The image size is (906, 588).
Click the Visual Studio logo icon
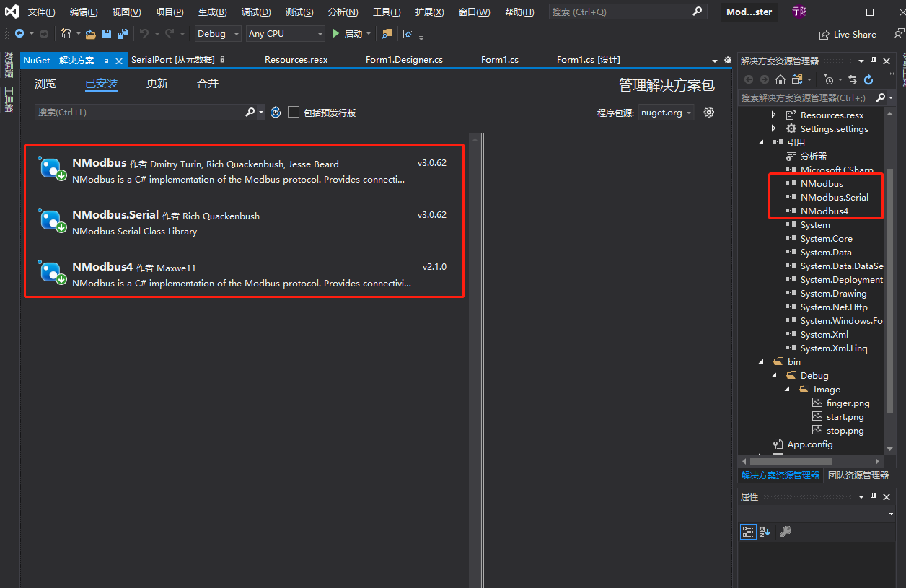pos(12,12)
